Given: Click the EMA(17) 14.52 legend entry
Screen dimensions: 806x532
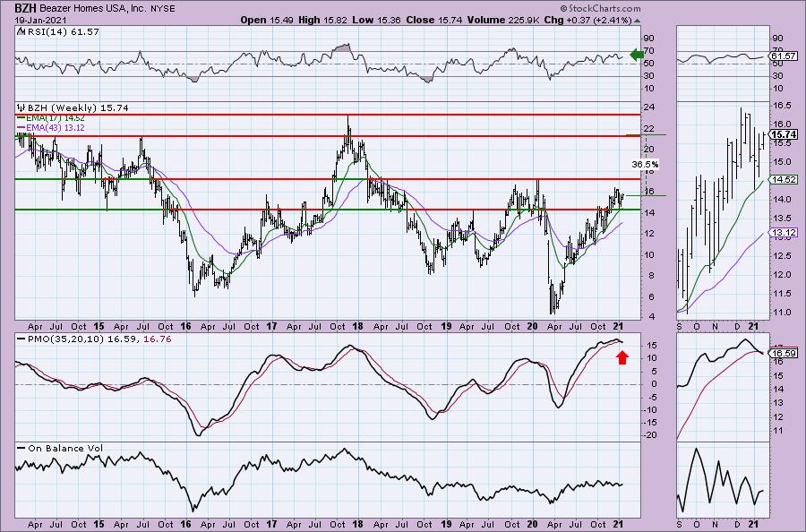Looking at the screenshot, I should (51, 118).
